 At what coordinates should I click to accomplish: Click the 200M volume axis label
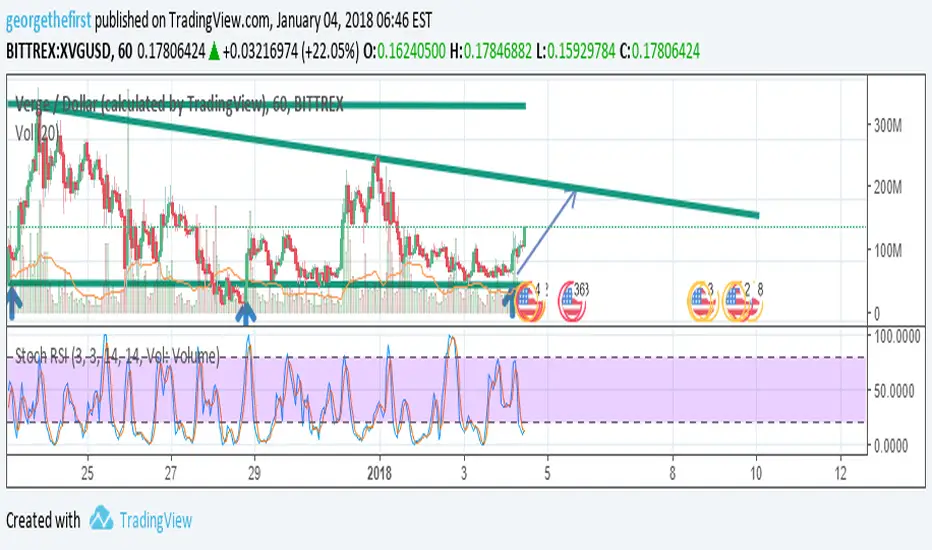887,187
